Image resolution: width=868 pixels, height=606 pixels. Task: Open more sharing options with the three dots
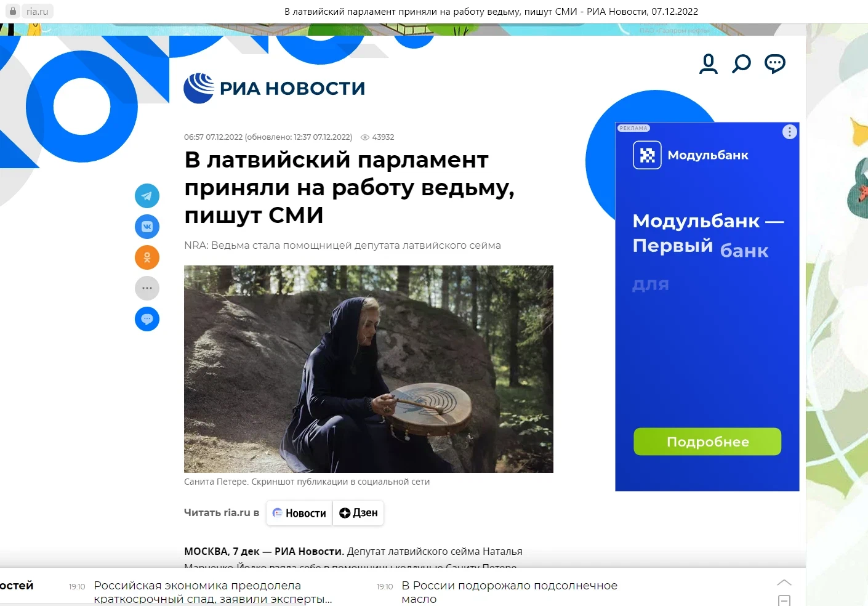click(147, 288)
